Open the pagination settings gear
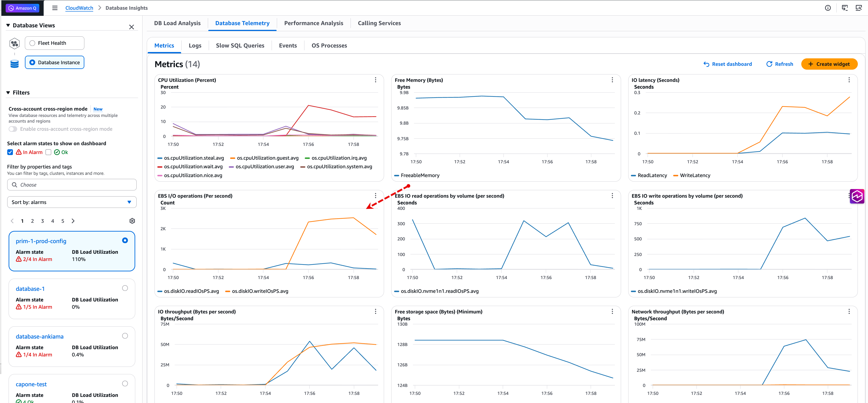Viewport: 868px width, 403px height. 132,221
